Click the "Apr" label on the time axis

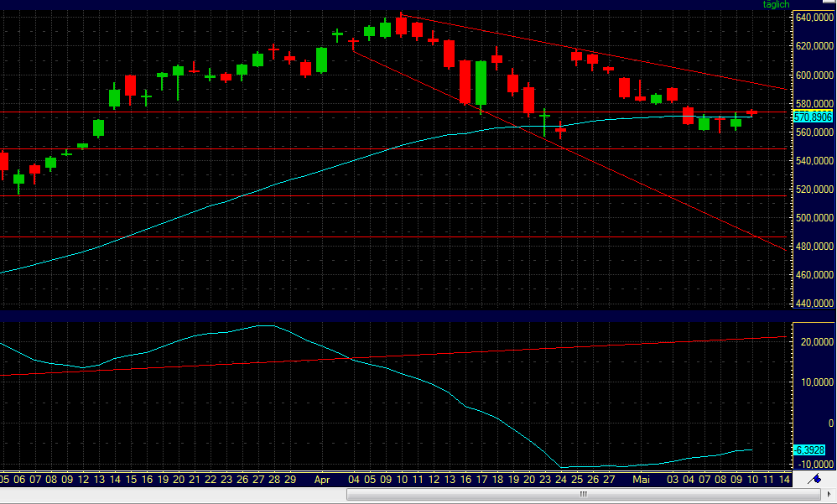[323, 478]
